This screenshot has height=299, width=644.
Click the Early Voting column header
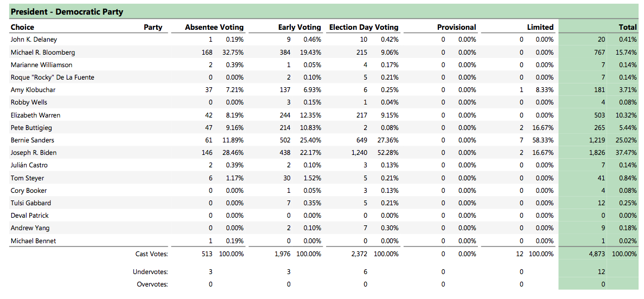pyautogui.click(x=299, y=27)
